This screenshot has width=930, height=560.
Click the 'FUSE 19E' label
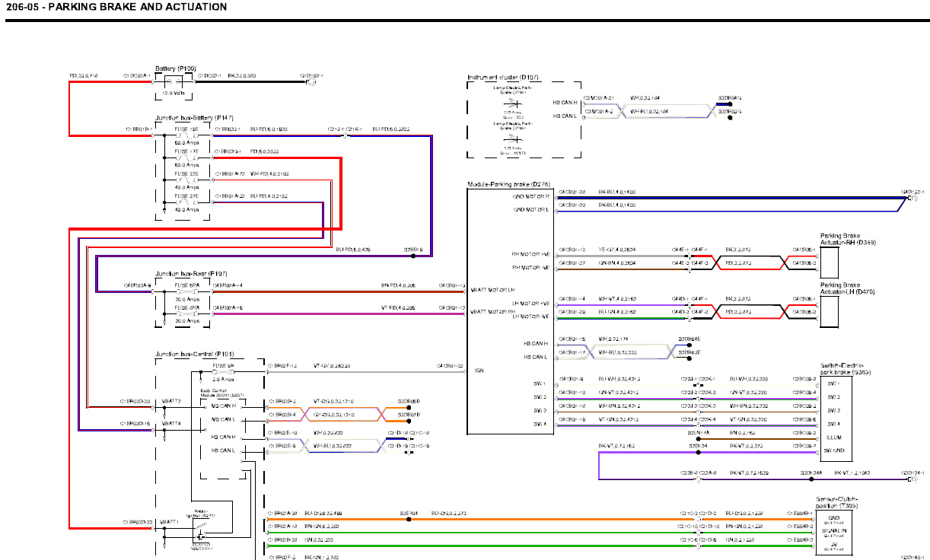(x=187, y=130)
